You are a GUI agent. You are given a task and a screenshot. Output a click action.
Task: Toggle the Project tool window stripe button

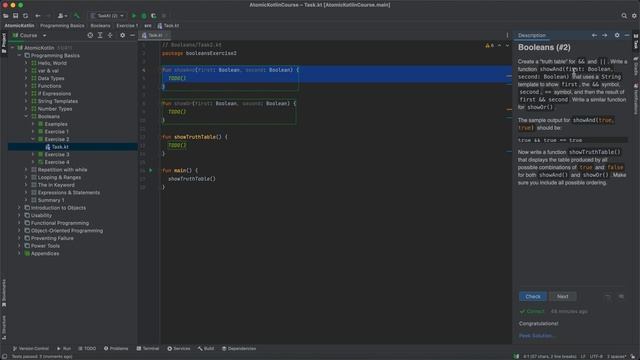(4, 43)
